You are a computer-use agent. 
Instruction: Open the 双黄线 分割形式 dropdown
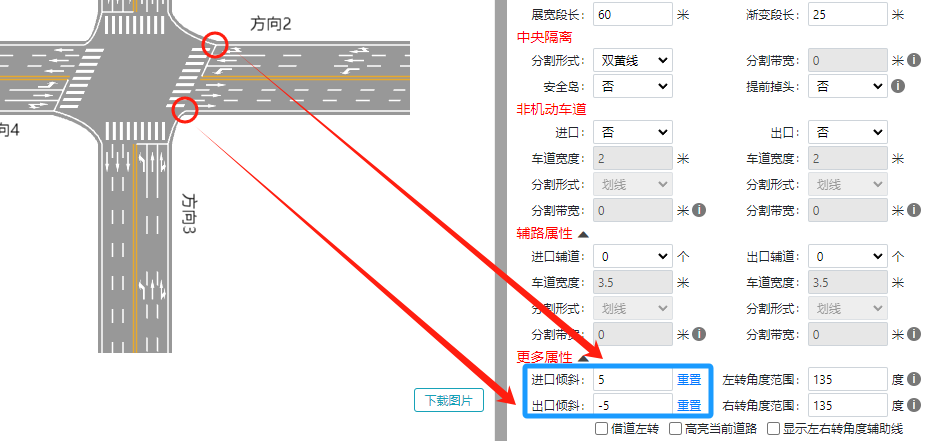pyautogui.click(x=632, y=61)
